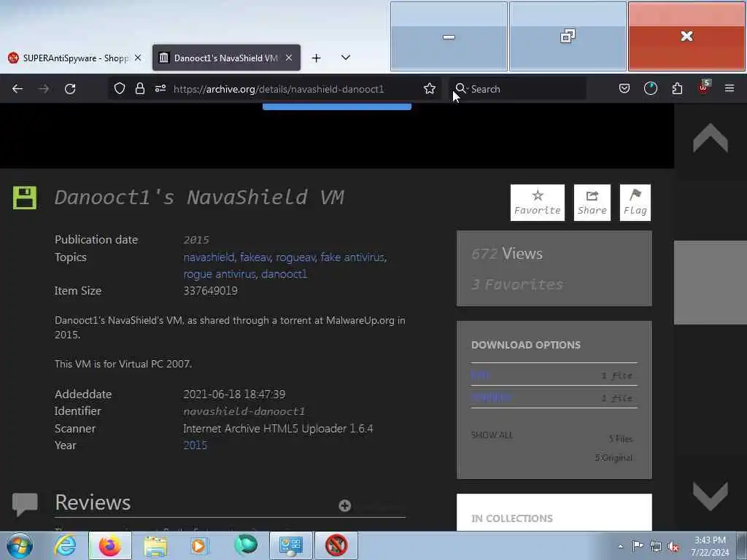Select Addeddate value 2021-06-18 18:47:39
The width and height of the screenshot is (747, 560).
(234, 394)
